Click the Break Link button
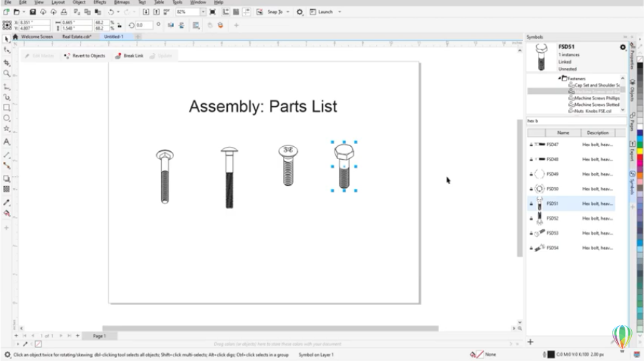This screenshot has width=644, height=361. click(130, 56)
